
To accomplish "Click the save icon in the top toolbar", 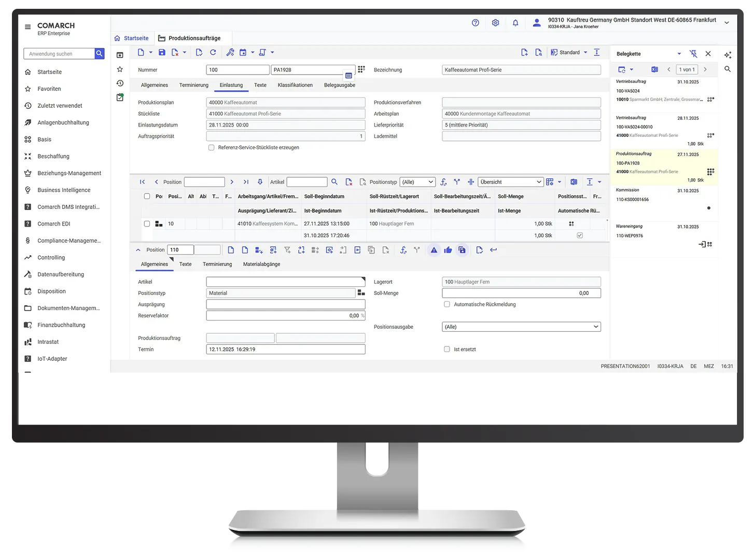I will [162, 52].
